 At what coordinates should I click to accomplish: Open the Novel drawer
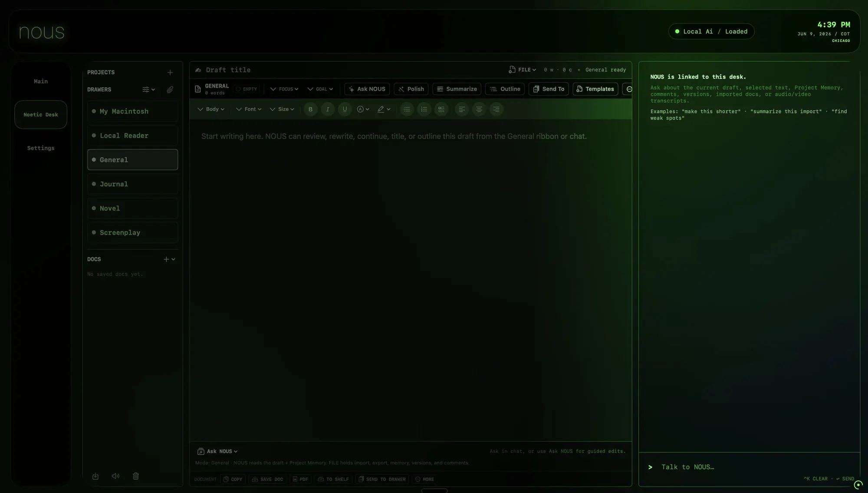[133, 208]
